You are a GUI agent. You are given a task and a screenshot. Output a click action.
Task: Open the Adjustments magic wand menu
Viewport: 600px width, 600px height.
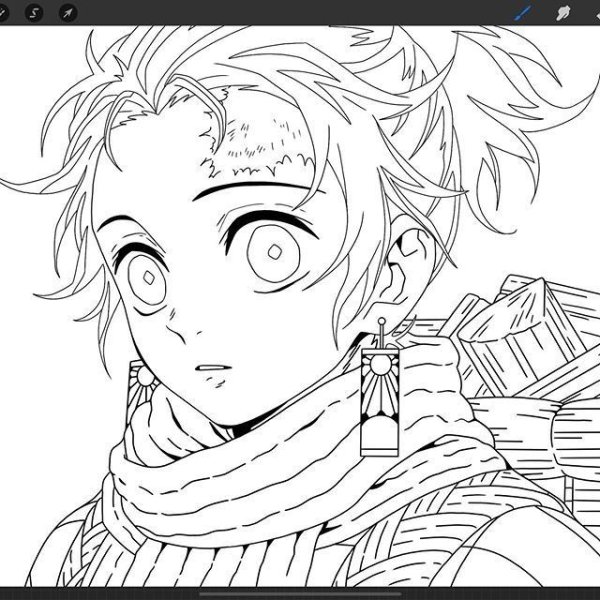click(x=4, y=13)
